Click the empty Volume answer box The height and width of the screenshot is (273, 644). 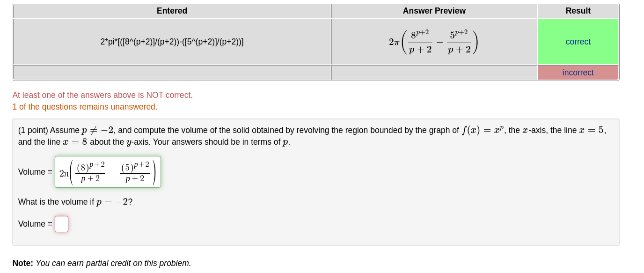click(61, 224)
